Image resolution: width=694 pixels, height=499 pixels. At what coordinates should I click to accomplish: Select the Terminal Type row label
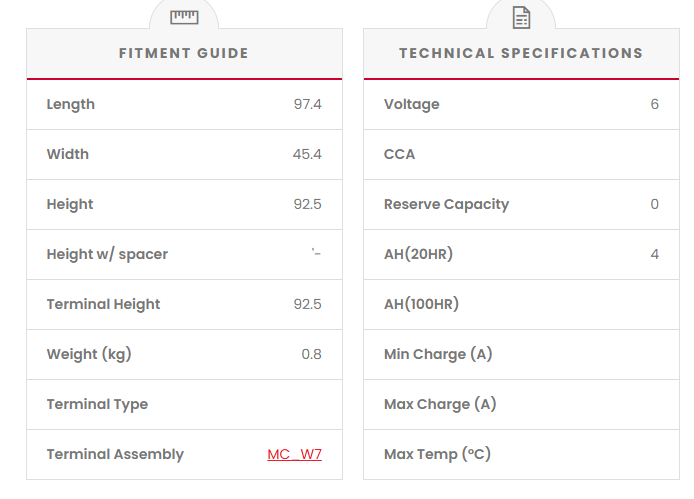pos(97,404)
